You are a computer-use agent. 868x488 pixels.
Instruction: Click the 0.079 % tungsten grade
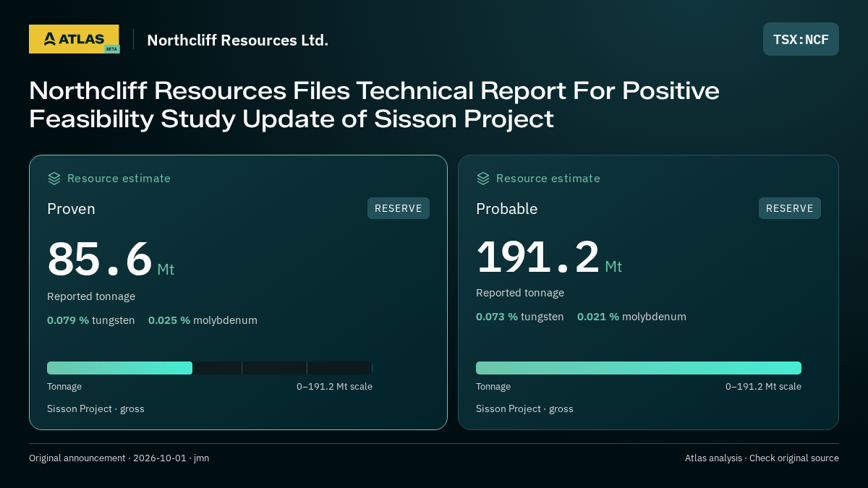click(x=91, y=320)
